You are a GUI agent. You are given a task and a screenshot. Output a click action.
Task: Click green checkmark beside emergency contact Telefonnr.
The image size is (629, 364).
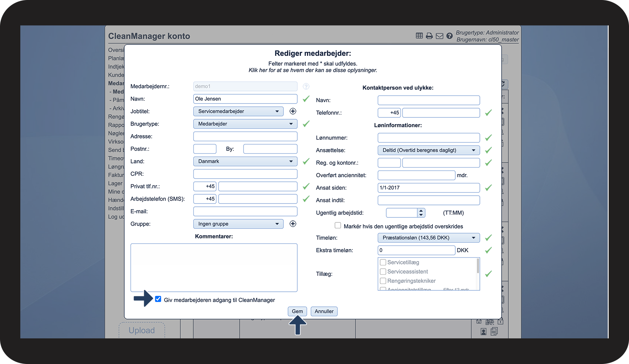[x=488, y=113]
